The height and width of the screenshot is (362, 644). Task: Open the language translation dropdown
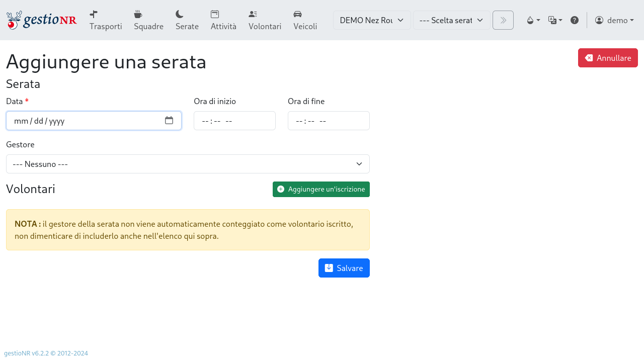pos(555,20)
